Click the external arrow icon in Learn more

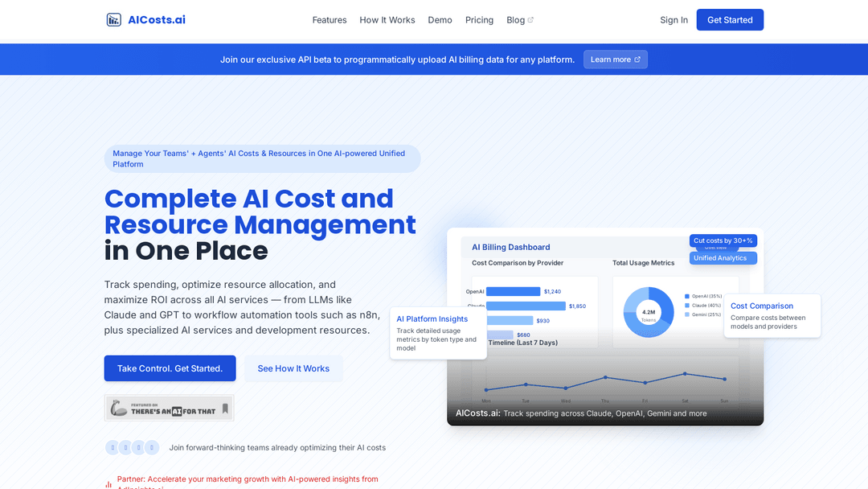click(x=637, y=60)
